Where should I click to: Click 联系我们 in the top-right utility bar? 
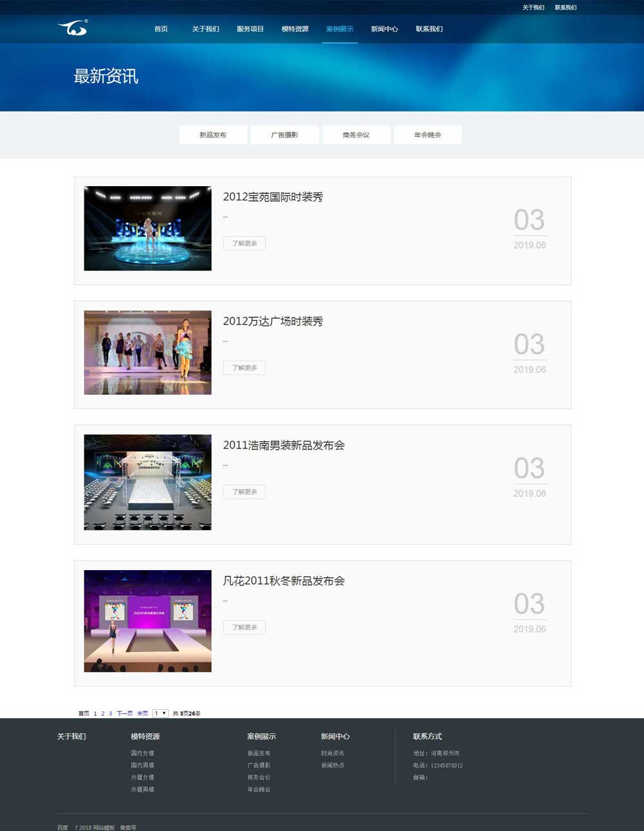pyautogui.click(x=565, y=8)
